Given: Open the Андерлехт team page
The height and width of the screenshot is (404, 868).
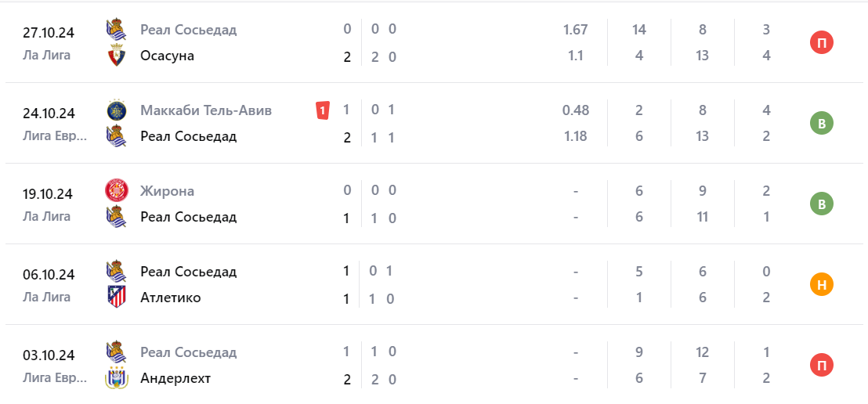Looking at the screenshot, I should pos(175,378).
